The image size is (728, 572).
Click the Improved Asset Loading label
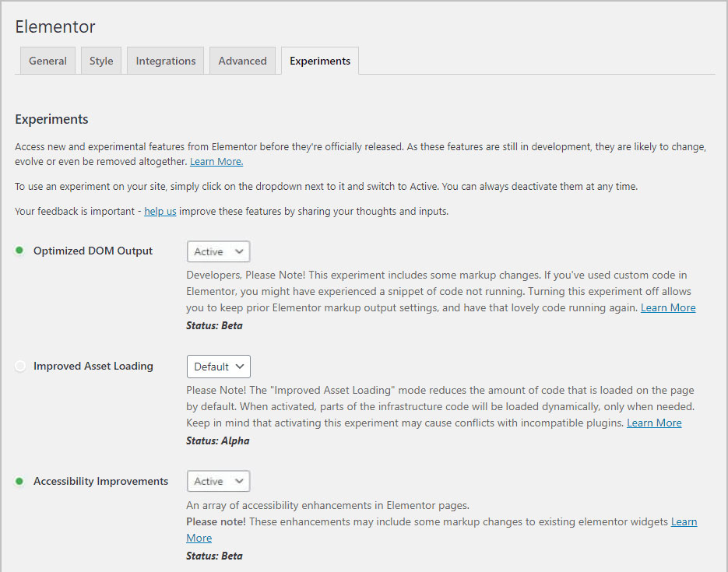point(93,366)
